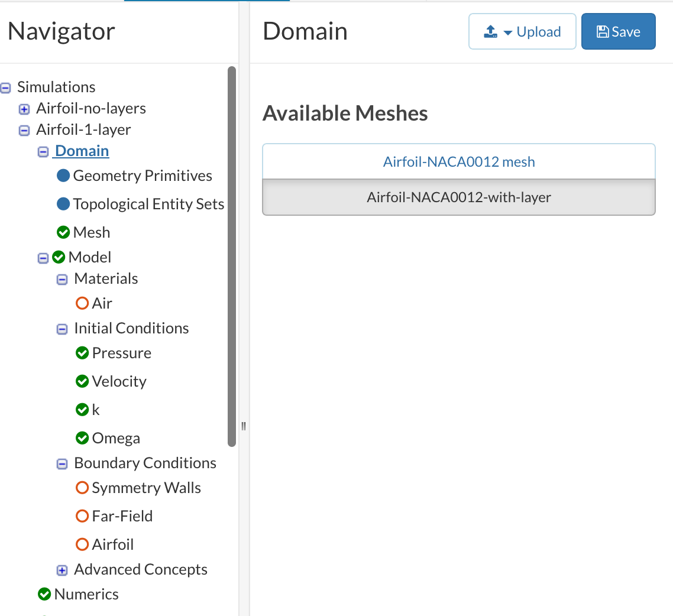Click the blue circle icon beside Topological Entity Sets
The image size is (673, 616).
63,204
